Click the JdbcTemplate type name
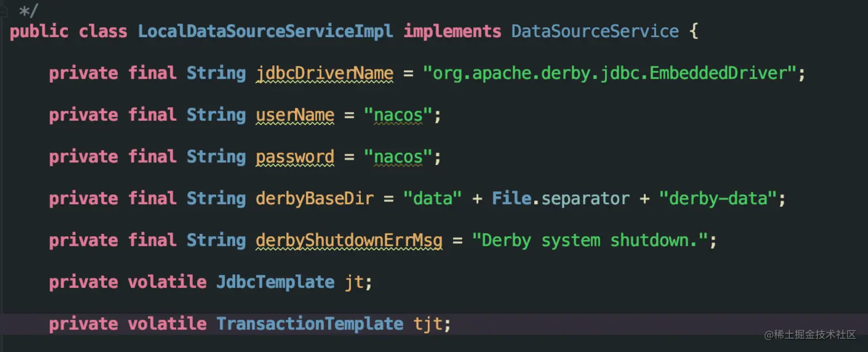868x352 pixels. (276, 282)
